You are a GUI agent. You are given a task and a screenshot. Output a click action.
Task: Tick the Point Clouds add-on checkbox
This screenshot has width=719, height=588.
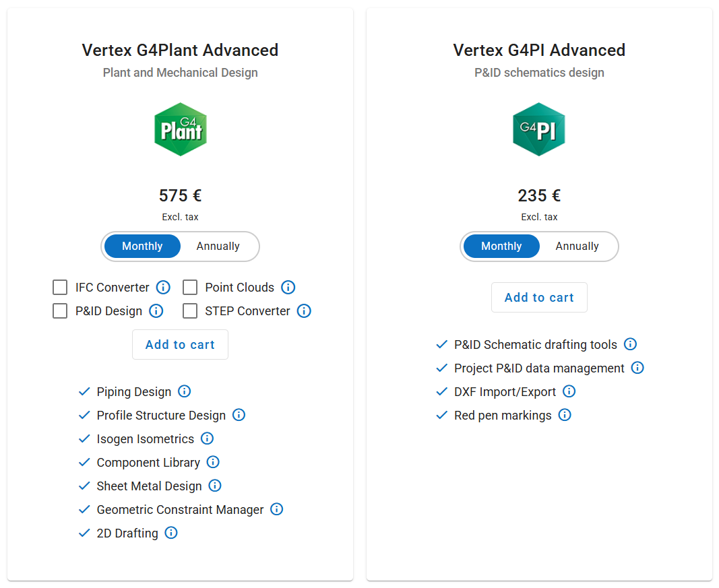[x=190, y=288]
